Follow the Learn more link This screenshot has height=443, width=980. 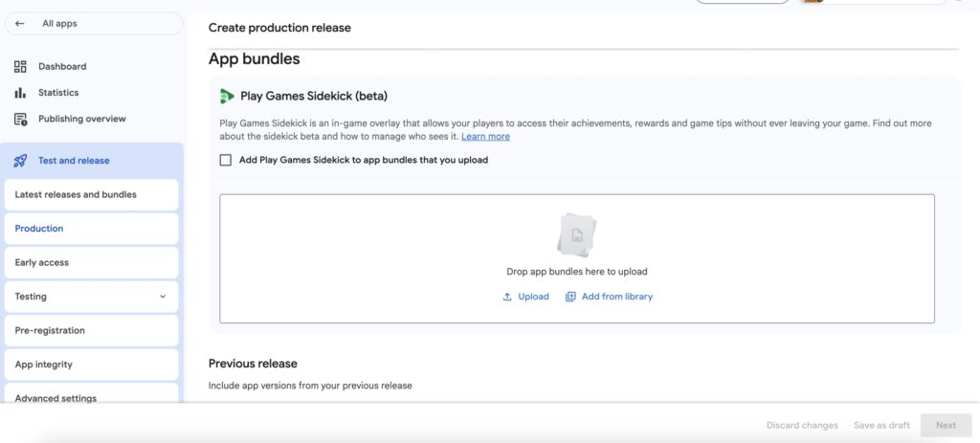click(x=485, y=136)
